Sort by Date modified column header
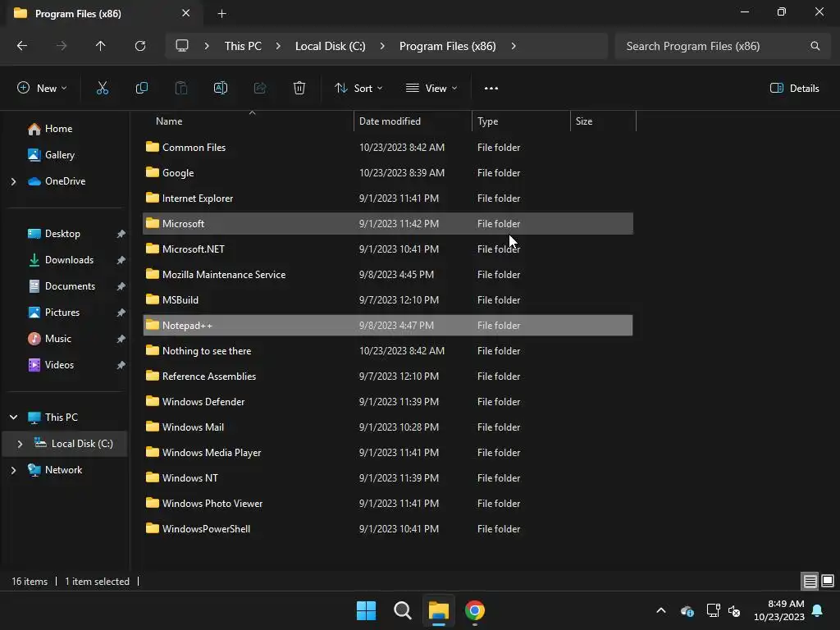 coord(413,121)
